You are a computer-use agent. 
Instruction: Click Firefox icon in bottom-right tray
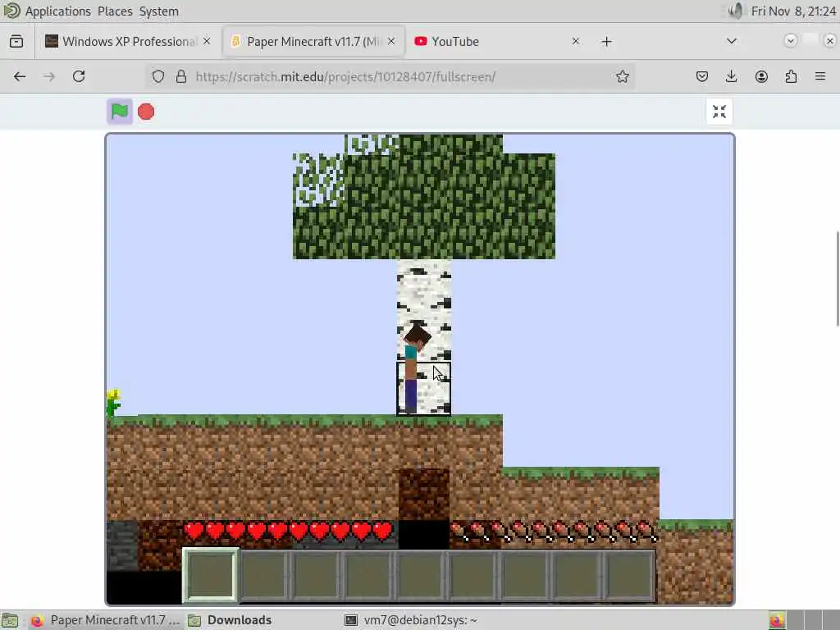point(777,620)
